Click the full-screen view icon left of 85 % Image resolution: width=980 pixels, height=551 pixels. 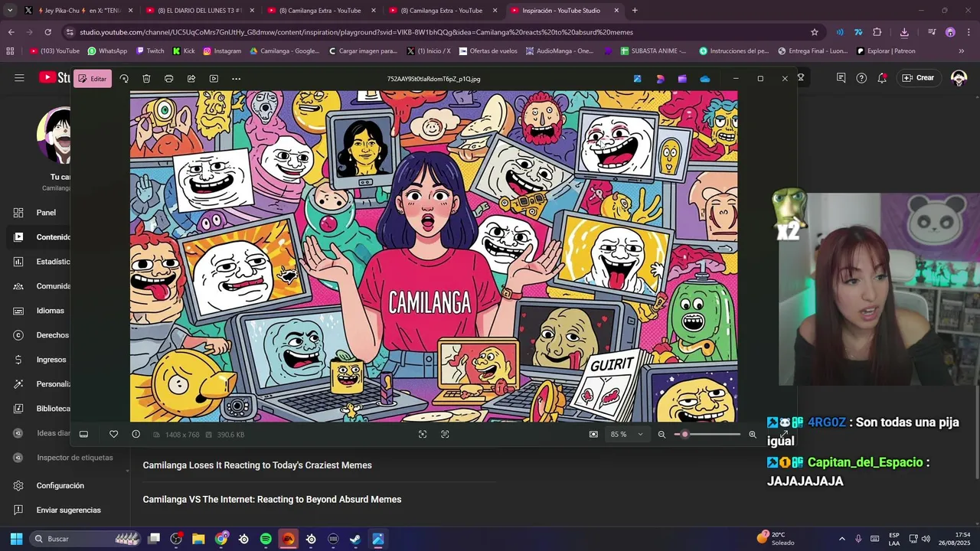tap(593, 434)
